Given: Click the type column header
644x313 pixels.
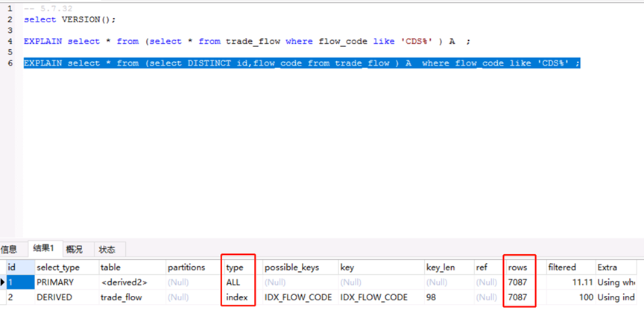Looking at the screenshot, I should pos(243,267).
